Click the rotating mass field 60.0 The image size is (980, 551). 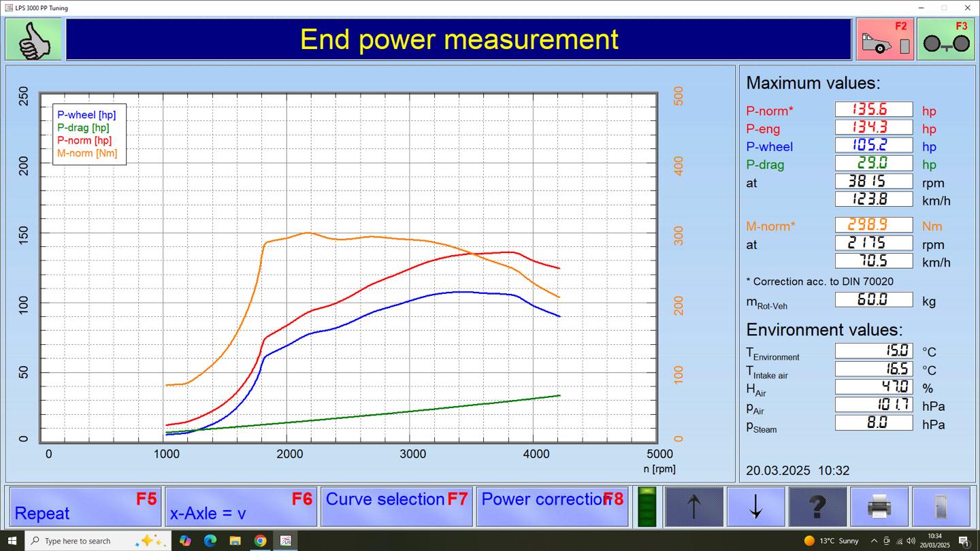click(874, 299)
